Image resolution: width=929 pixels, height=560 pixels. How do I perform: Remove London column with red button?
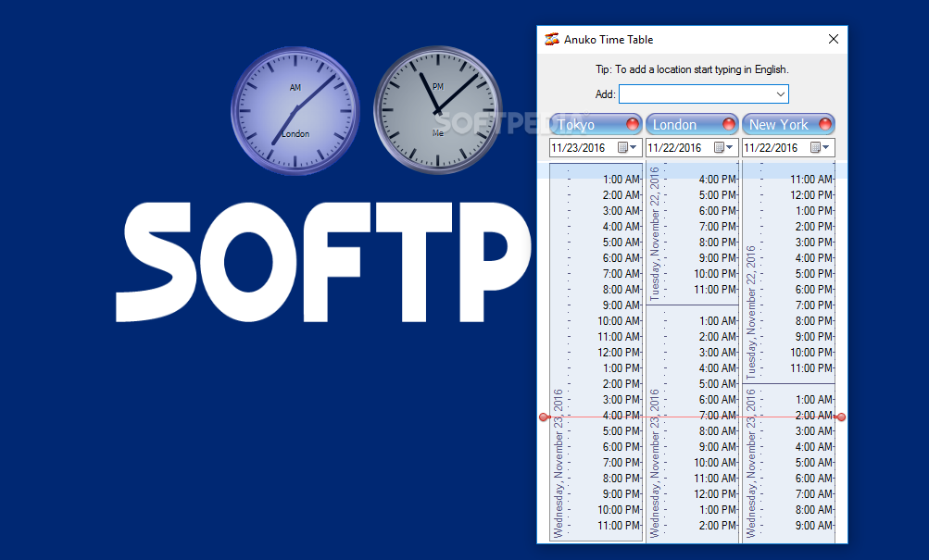(x=729, y=124)
